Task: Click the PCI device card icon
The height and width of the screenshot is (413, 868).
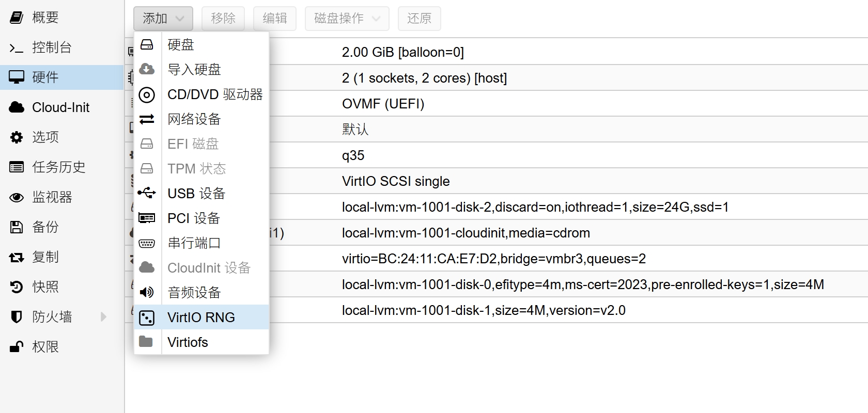Action: point(147,218)
